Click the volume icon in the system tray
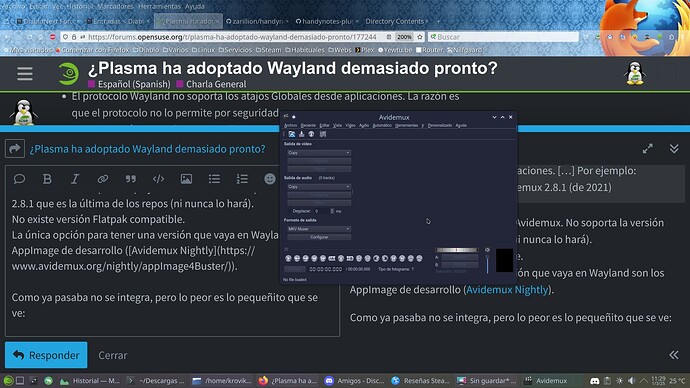 pyautogui.click(x=631, y=381)
